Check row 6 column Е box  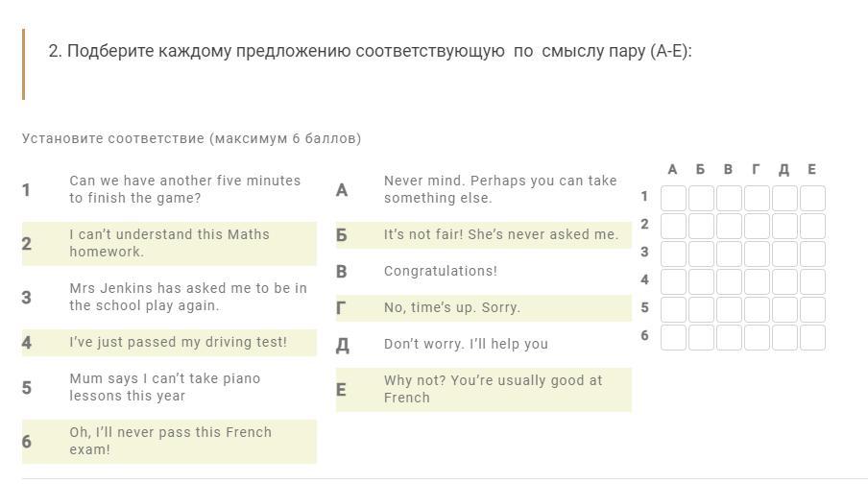coord(812,337)
